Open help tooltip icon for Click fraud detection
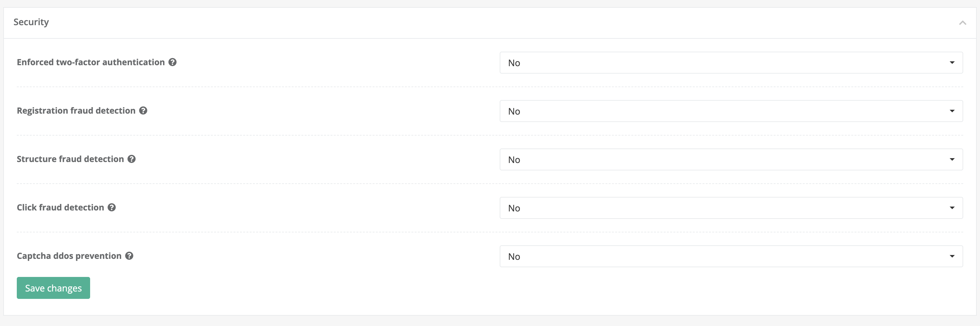Image resolution: width=980 pixels, height=326 pixels. point(111,208)
